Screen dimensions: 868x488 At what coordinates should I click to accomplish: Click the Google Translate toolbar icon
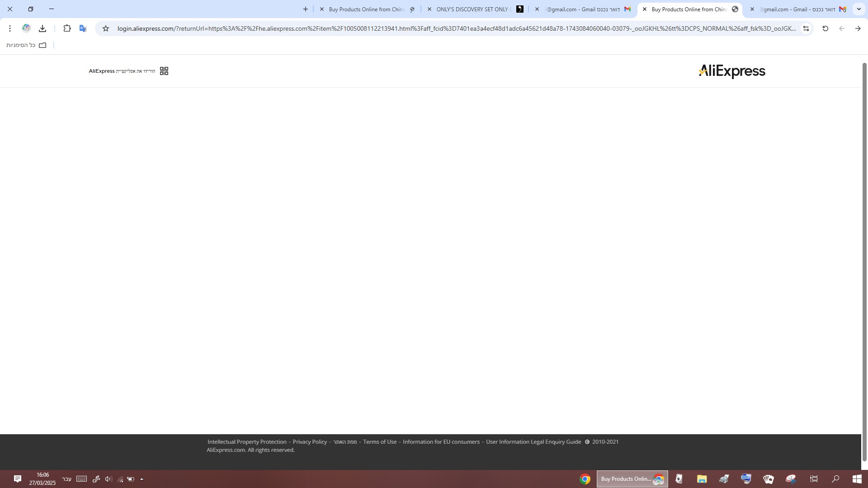pyautogui.click(x=83, y=28)
